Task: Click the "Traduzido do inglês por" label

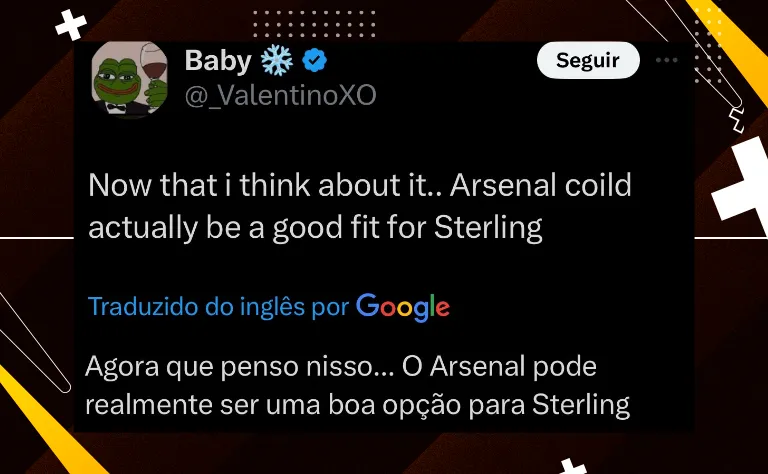Action: (218, 307)
